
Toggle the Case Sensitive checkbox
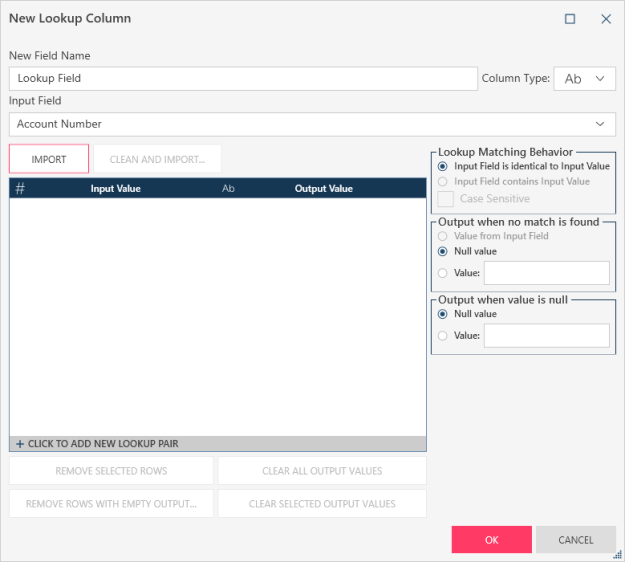tap(446, 198)
